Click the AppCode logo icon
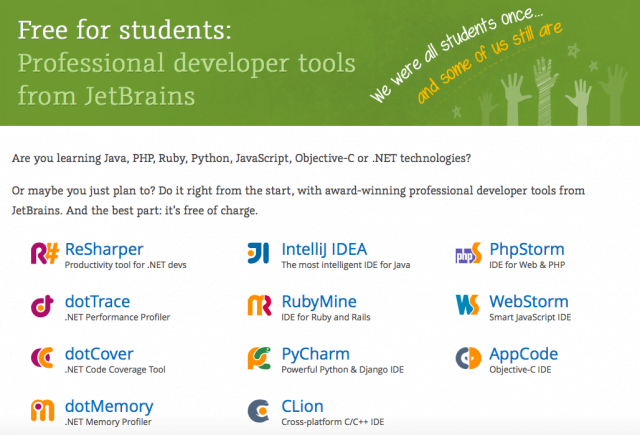This screenshot has width=640, height=435. 468,359
